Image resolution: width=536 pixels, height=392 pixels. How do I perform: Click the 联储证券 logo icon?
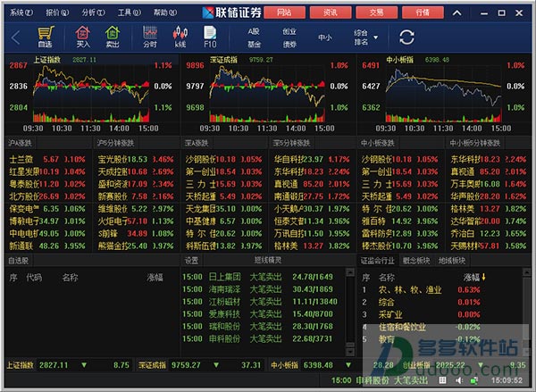(x=208, y=13)
